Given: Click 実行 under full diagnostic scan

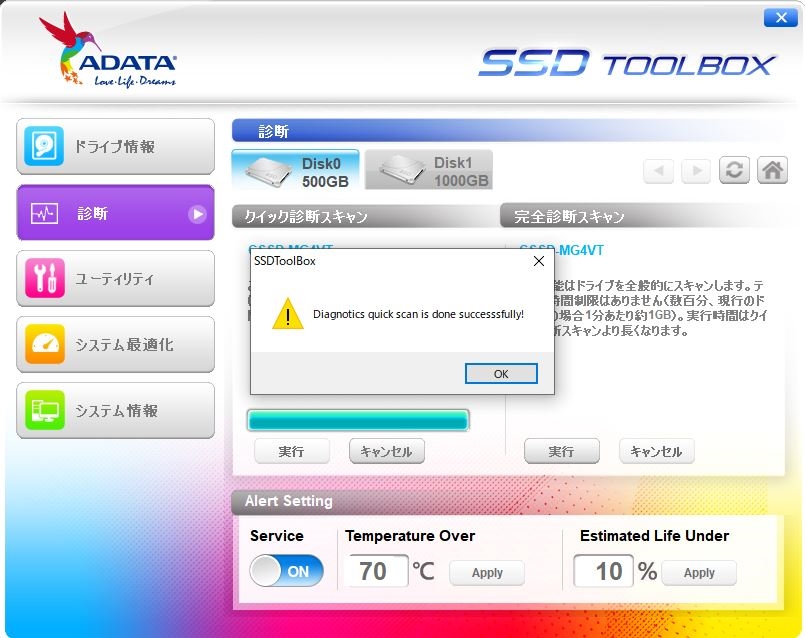Looking at the screenshot, I should (562, 451).
